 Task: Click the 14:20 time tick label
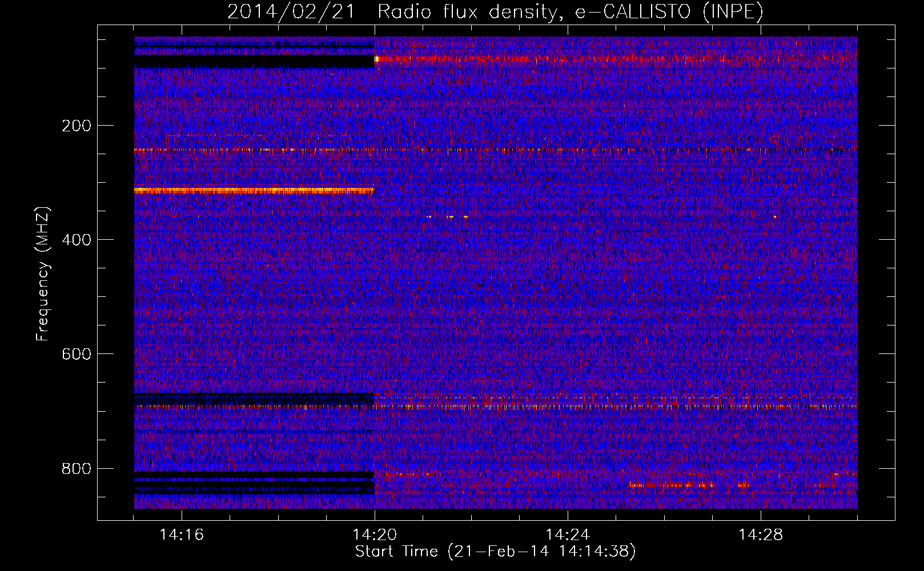[375, 534]
